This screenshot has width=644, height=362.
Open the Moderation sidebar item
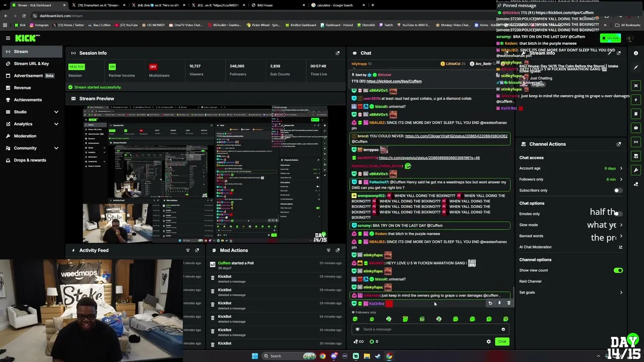[32, 136]
